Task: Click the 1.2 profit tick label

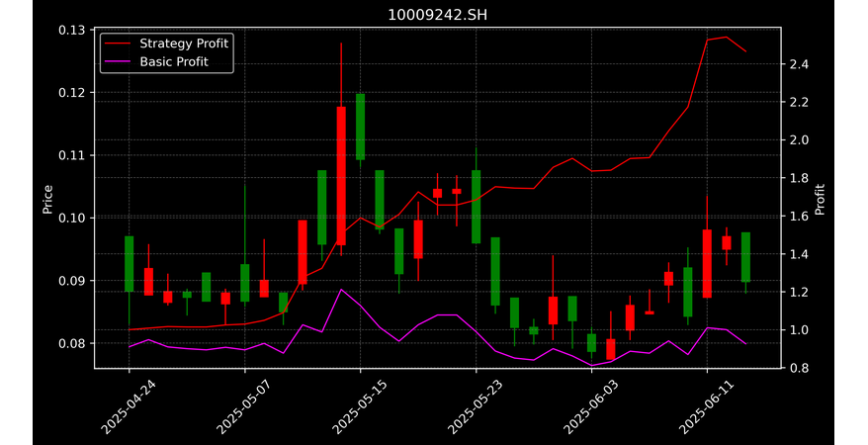Action: (798, 292)
